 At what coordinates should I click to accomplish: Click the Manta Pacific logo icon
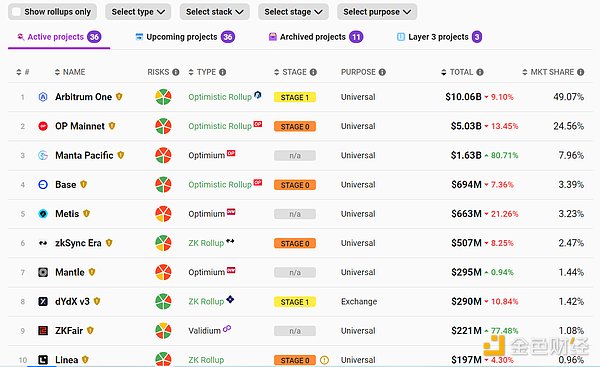43,155
